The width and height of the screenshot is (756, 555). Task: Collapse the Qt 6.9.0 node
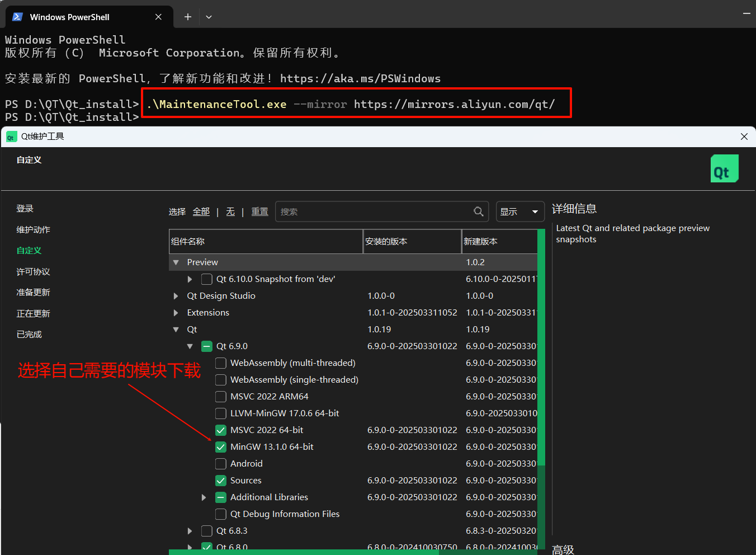190,346
